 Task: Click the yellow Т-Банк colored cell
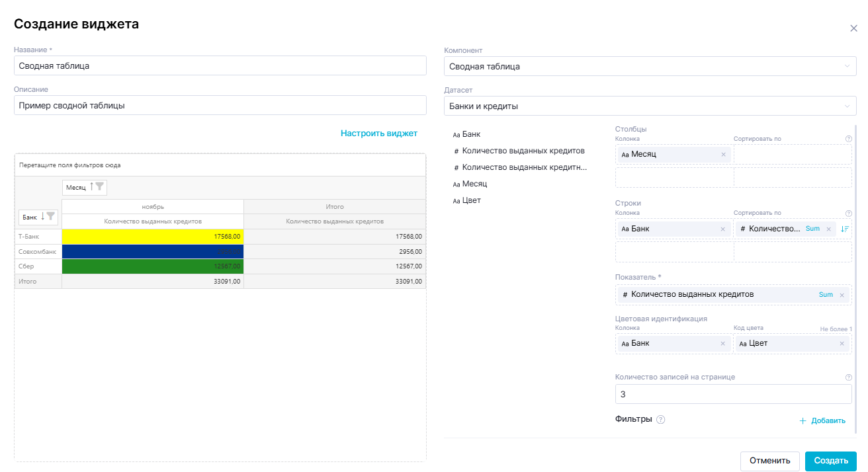(152, 236)
